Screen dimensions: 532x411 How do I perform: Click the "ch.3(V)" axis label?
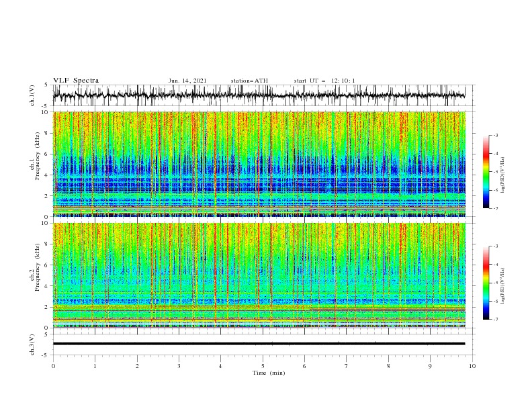point(32,345)
